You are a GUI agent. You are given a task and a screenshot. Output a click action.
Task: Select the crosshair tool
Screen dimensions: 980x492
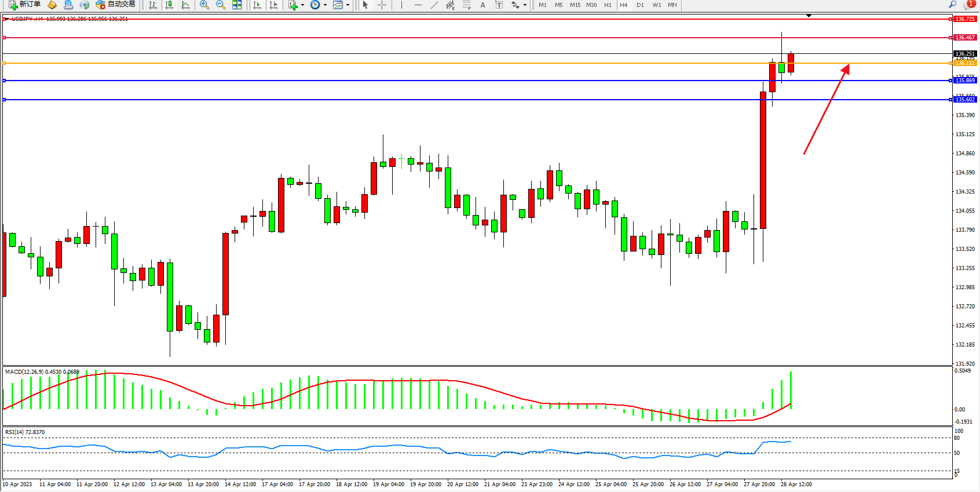(x=382, y=5)
